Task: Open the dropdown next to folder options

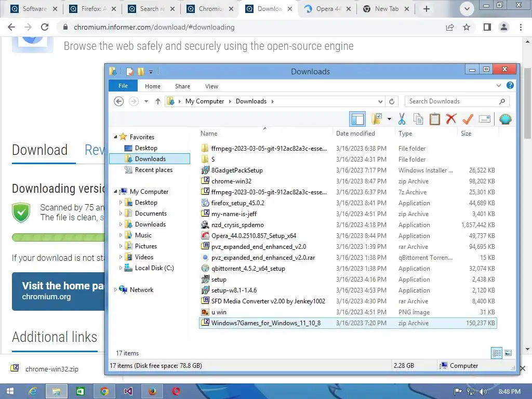Action: coord(389,119)
